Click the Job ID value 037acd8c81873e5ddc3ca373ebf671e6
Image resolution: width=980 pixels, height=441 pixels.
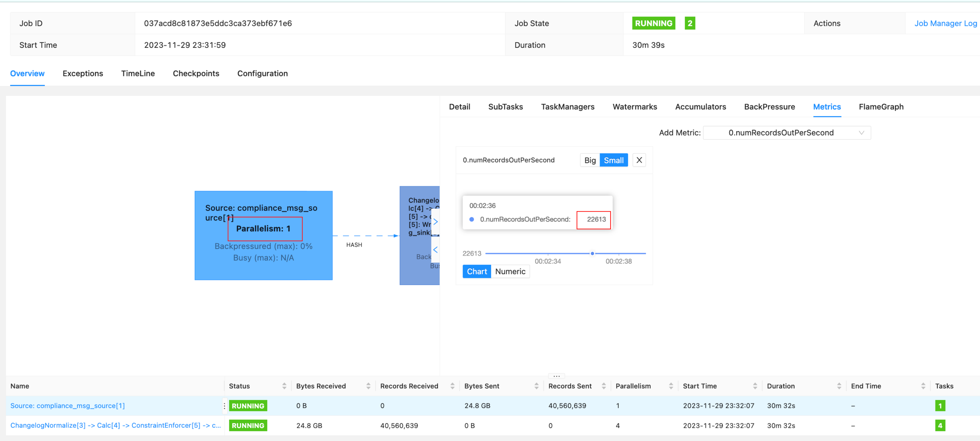coord(218,23)
